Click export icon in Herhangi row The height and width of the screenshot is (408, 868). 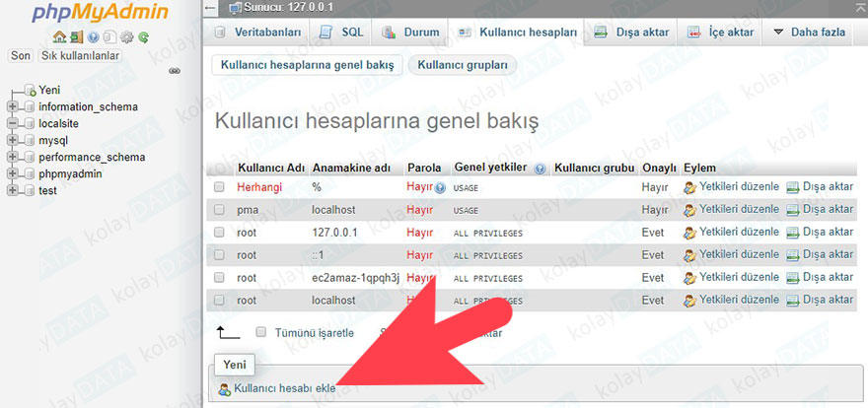[x=793, y=187]
